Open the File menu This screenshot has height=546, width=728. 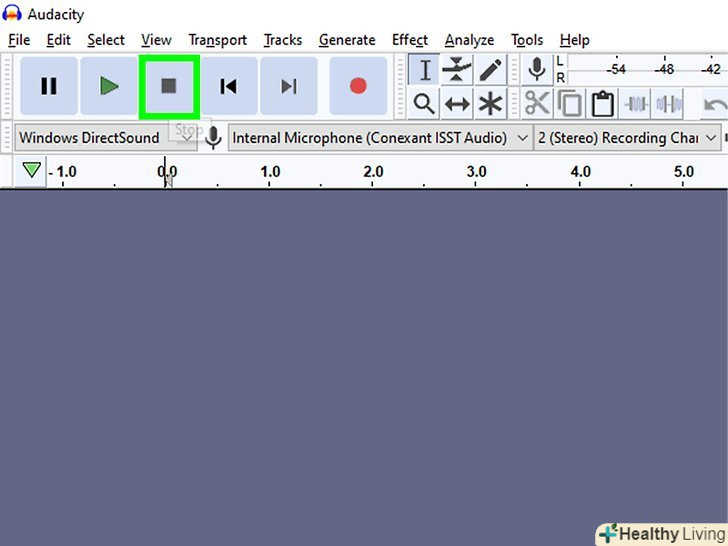(x=19, y=40)
